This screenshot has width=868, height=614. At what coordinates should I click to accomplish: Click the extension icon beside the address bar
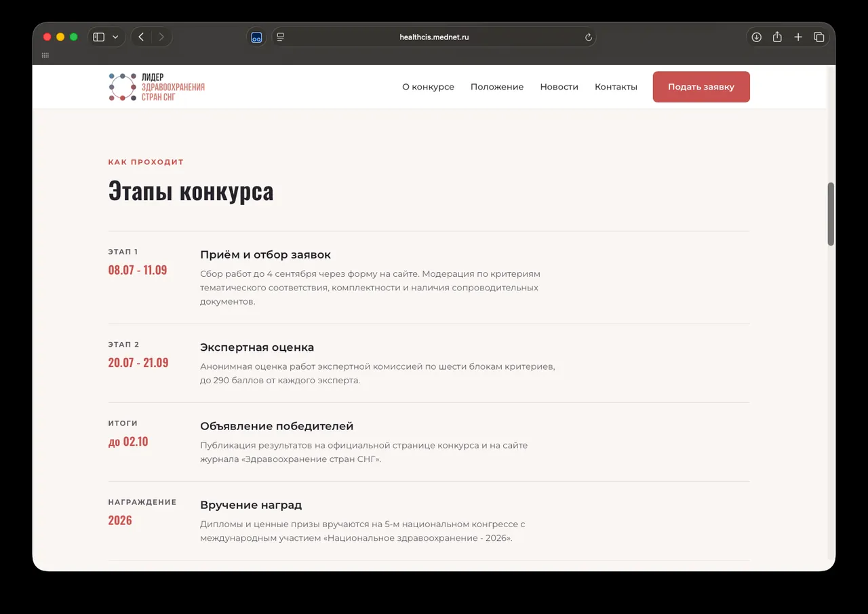pyautogui.click(x=256, y=37)
